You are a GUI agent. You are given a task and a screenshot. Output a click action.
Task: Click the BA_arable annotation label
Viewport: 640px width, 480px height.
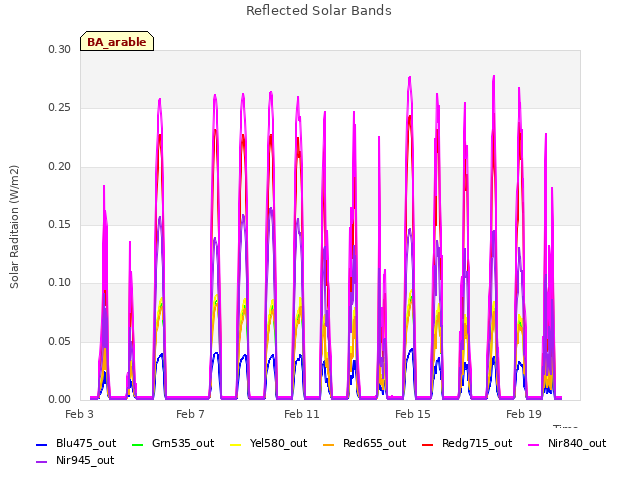coord(117,41)
